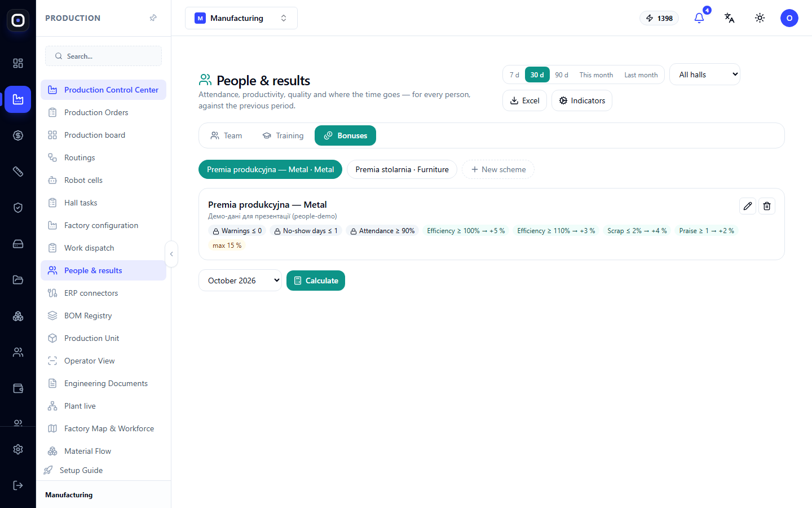Open the shield check module in the left rail
The height and width of the screenshot is (508, 812).
tap(18, 208)
